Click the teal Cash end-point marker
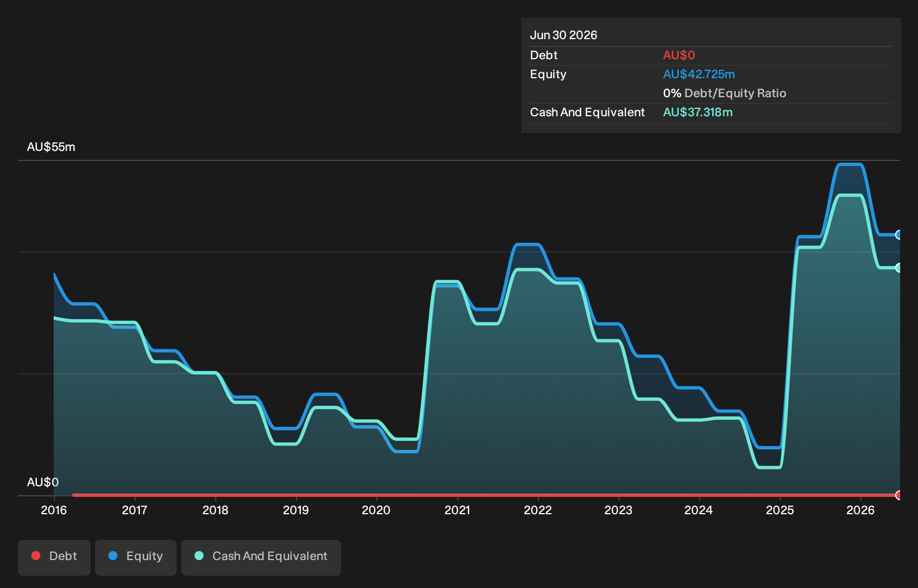The height and width of the screenshot is (588, 918). pyautogui.click(x=899, y=268)
